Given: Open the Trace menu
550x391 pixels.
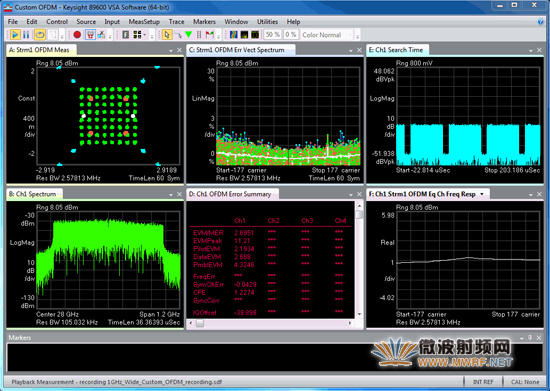Looking at the screenshot, I should pos(176,22).
